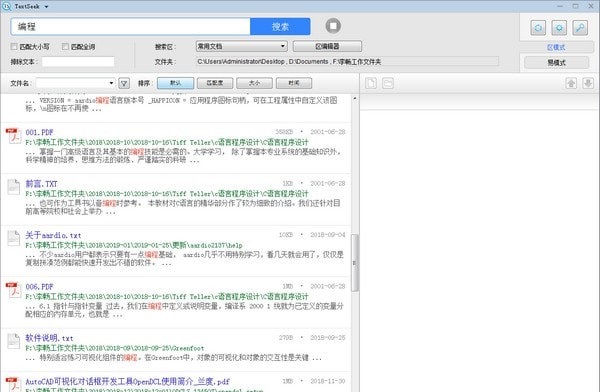
Task: Enable the 匹配全词 checkbox
Action: coord(65,46)
